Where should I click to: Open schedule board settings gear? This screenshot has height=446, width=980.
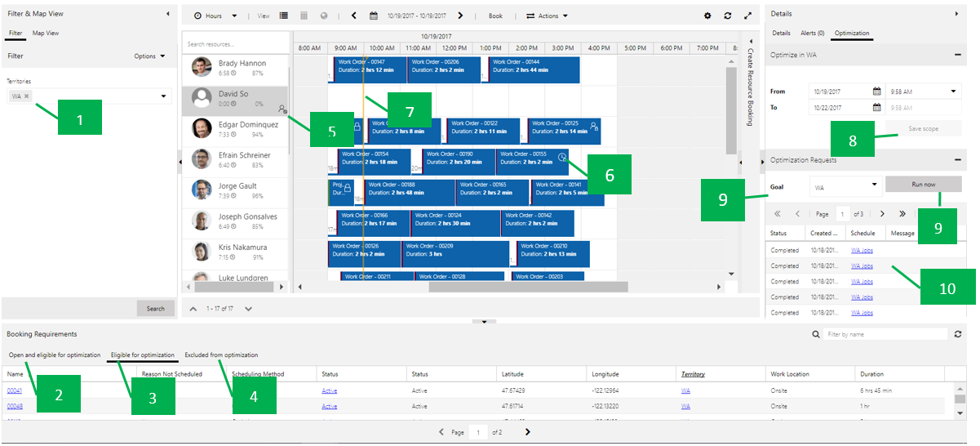click(x=707, y=16)
